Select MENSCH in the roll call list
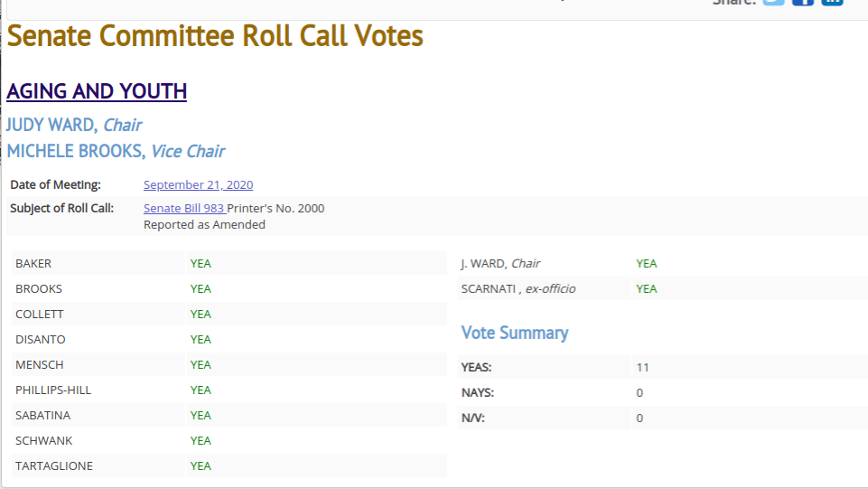 40,365
